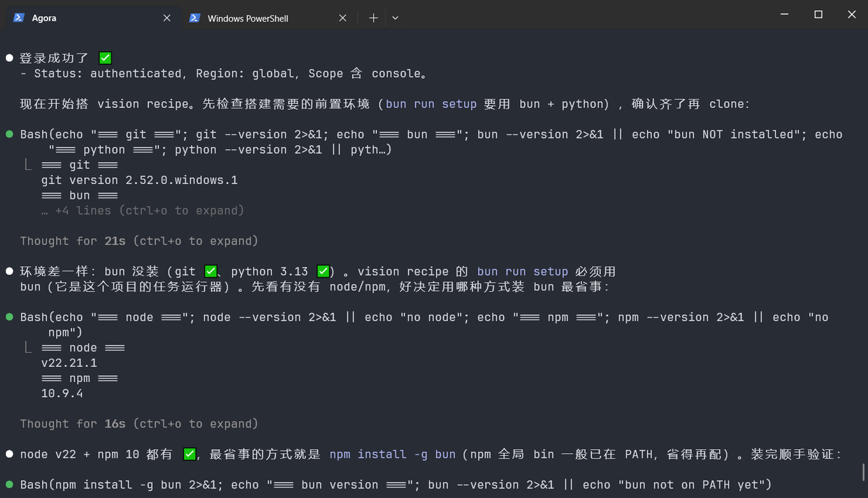Click the green check after git
Screen dimensions: 868x498
(x=211, y=271)
